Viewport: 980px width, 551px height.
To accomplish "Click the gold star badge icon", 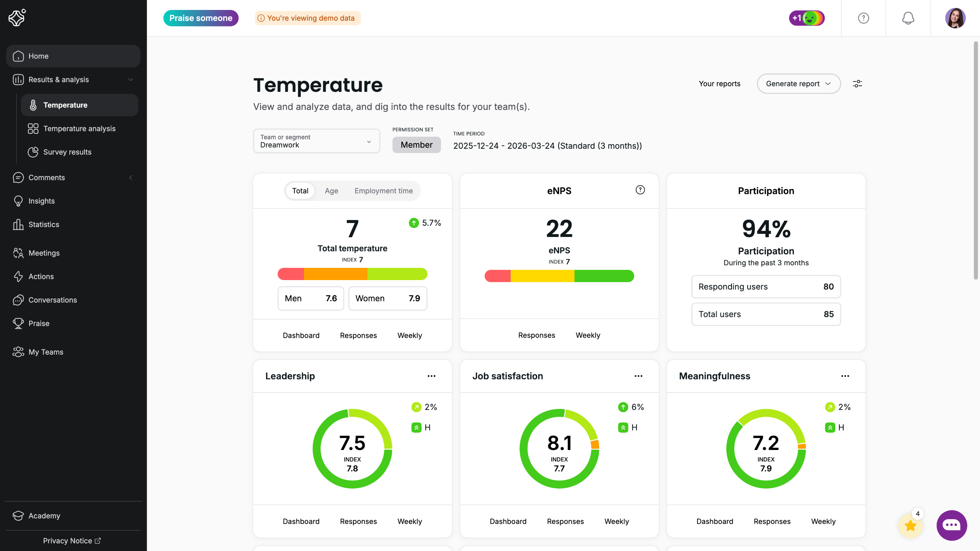I will click(x=910, y=526).
